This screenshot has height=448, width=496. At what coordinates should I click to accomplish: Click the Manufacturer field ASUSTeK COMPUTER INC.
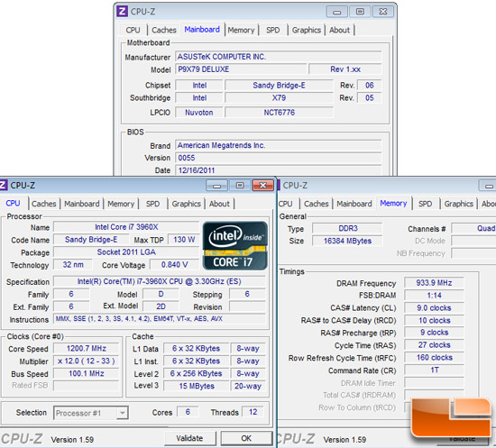tap(279, 57)
